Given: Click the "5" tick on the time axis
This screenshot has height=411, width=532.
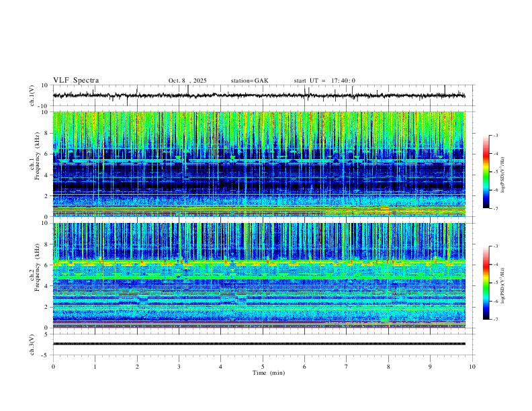Looking at the screenshot, I should point(263,367).
